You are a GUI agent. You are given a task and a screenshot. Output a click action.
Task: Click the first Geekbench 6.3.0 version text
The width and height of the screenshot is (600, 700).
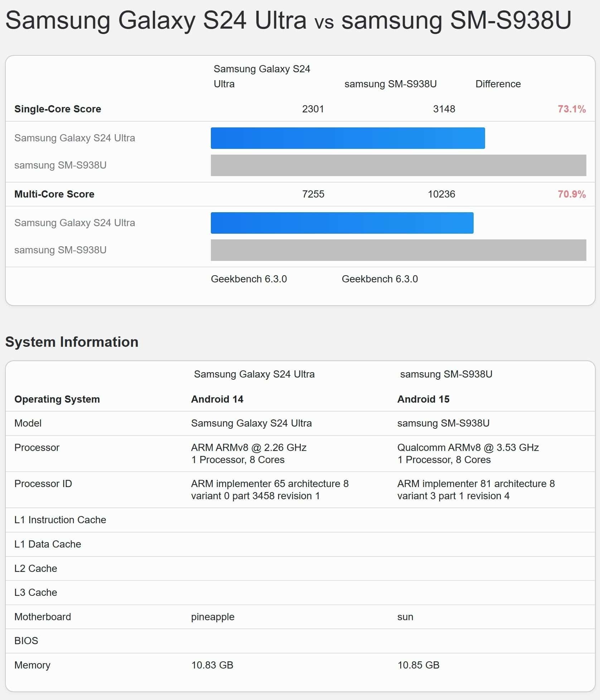point(249,279)
